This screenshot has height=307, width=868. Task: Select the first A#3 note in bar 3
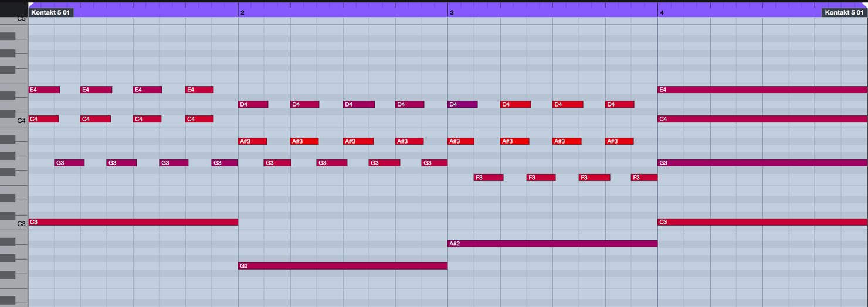coord(461,141)
